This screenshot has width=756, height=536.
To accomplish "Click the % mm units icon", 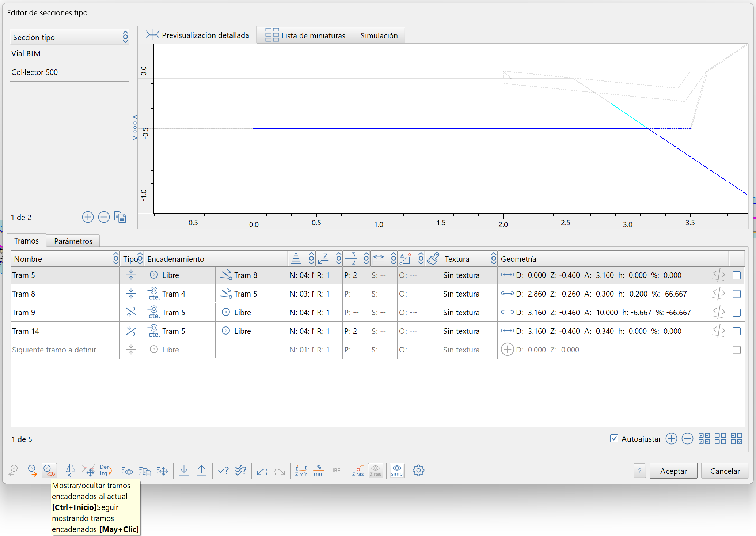I will (319, 470).
